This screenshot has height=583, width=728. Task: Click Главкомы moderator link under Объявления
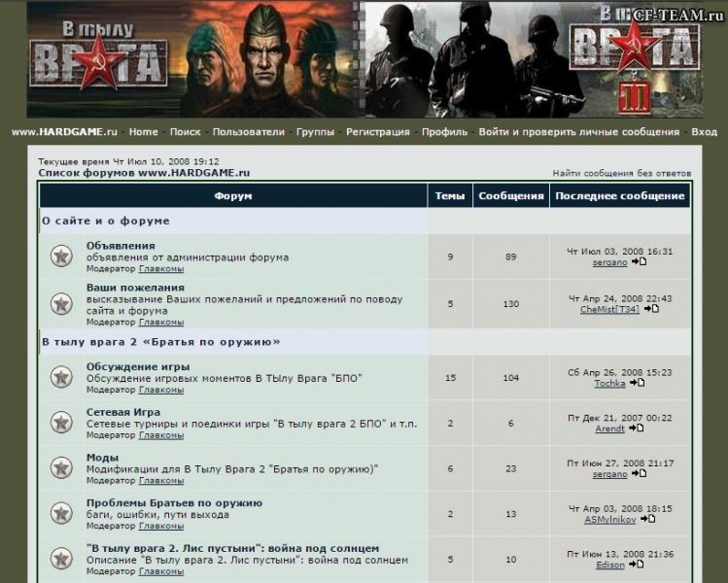tap(161, 269)
